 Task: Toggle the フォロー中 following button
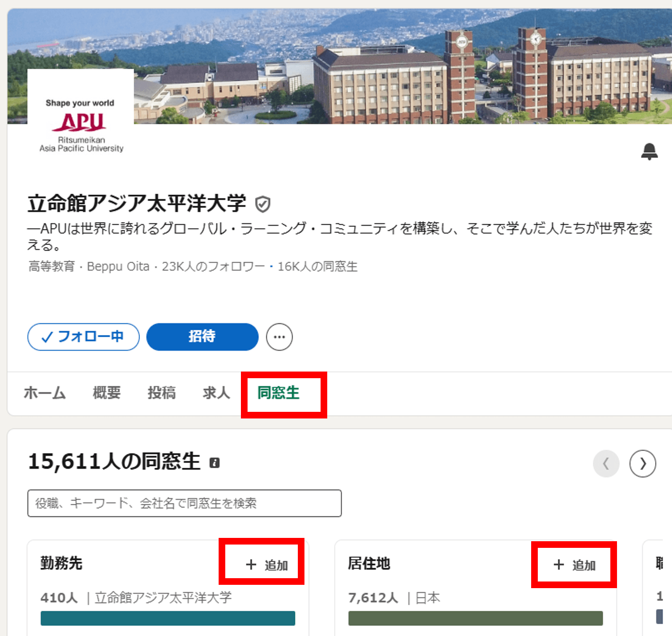(83, 337)
